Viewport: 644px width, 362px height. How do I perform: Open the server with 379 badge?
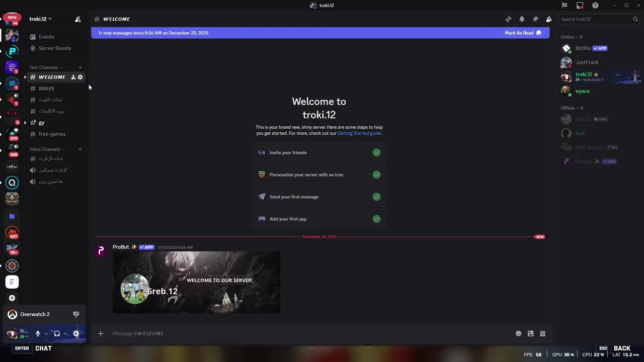pyautogui.click(x=12, y=134)
